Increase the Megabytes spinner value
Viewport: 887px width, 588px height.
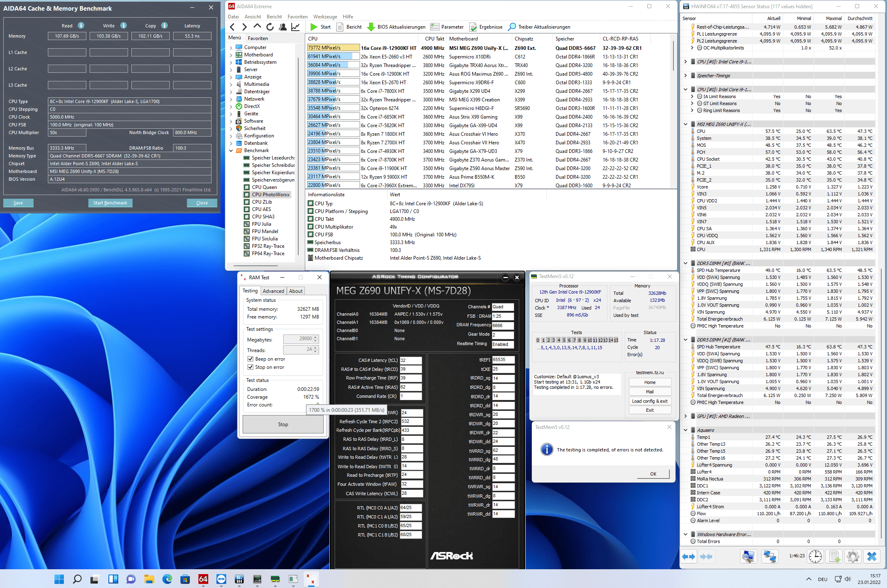click(315, 337)
